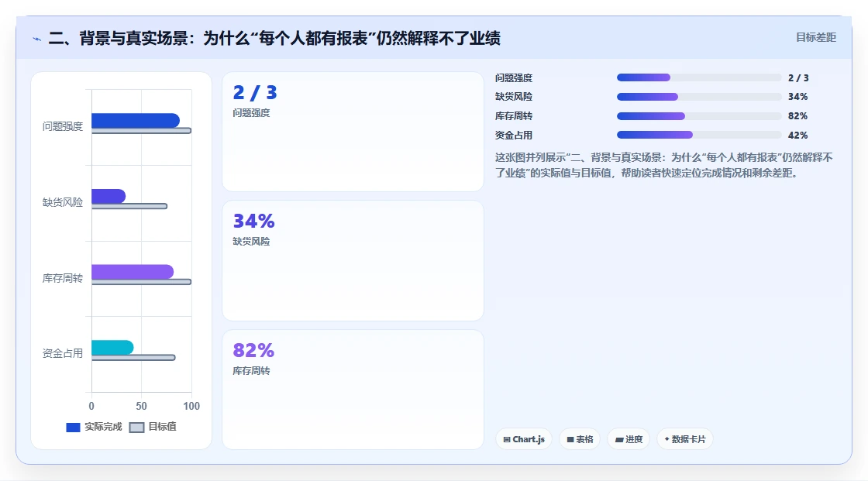The height and width of the screenshot is (481, 868).
Task: Click the 资金占用 chart axis label
Action: click(63, 353)
